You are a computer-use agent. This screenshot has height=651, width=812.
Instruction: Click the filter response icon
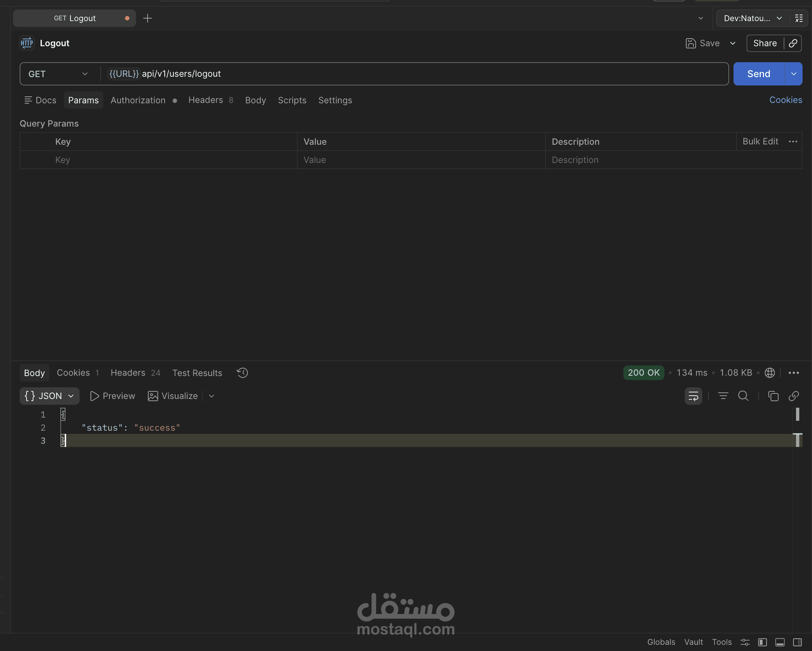(723, 396)
